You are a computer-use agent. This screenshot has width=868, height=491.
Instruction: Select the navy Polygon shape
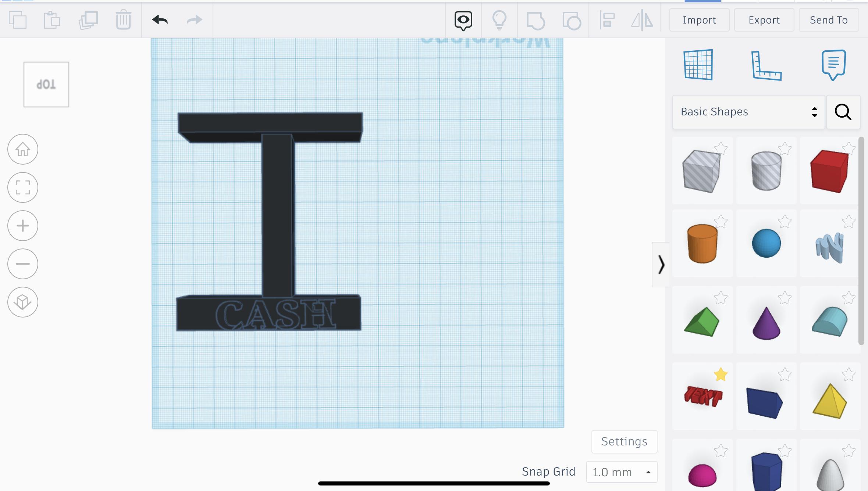tap(766, 472)
